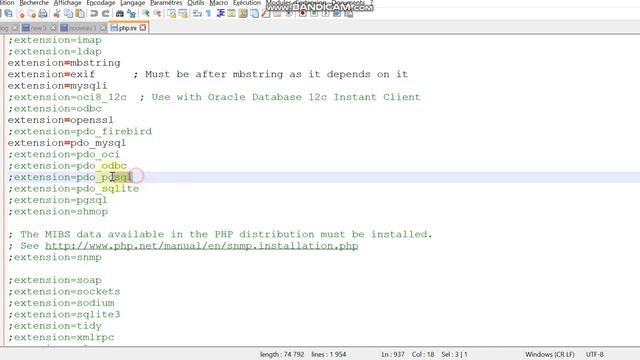Click the Undo arrow icon

coord(94,13)
